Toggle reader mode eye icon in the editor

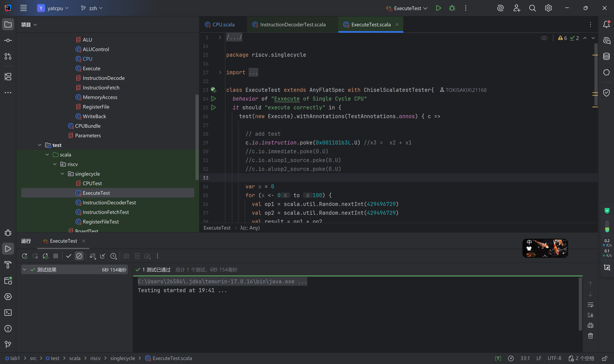pos(544,38)
